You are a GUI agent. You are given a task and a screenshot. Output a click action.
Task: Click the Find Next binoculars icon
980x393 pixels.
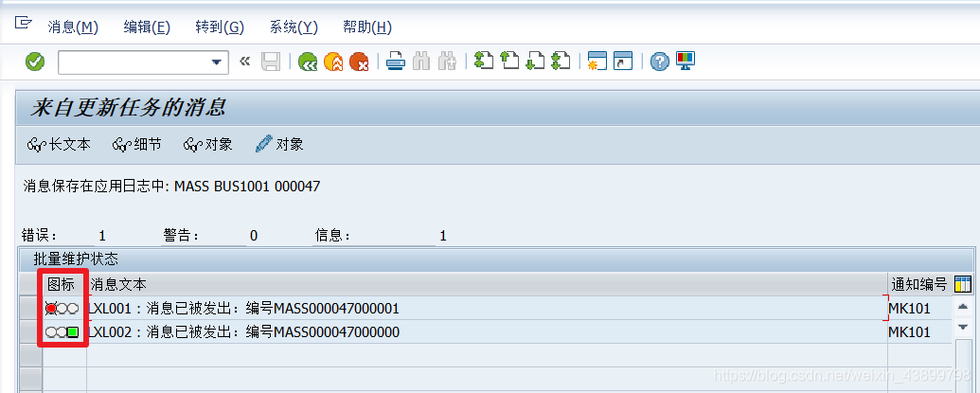(447, 62)
